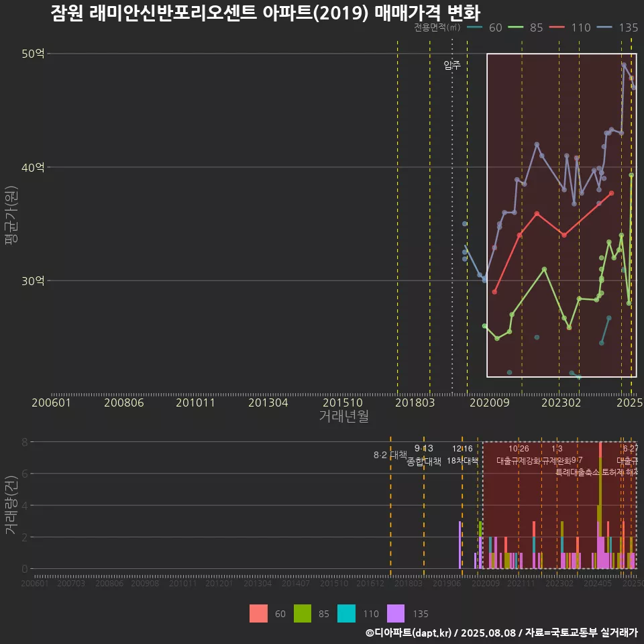Click the 201612 label on volume chart

coord(370,583)
